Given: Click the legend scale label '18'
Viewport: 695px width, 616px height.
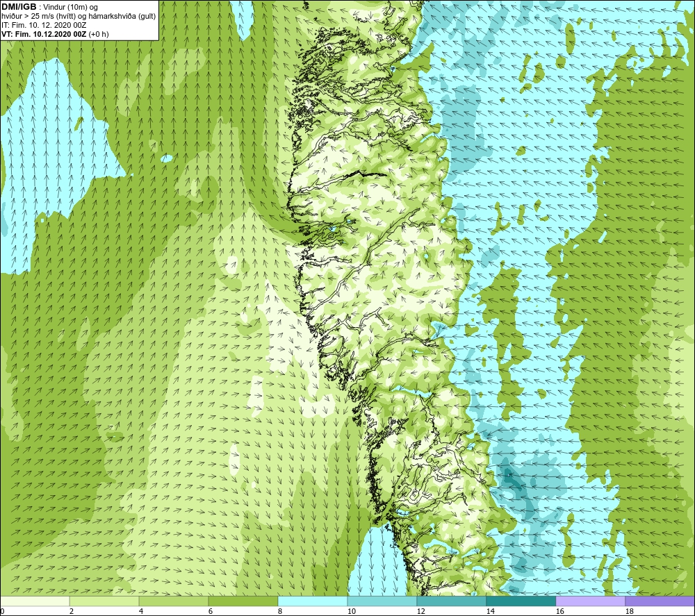Looking at the screenshot, I should (x=629, y=612).
